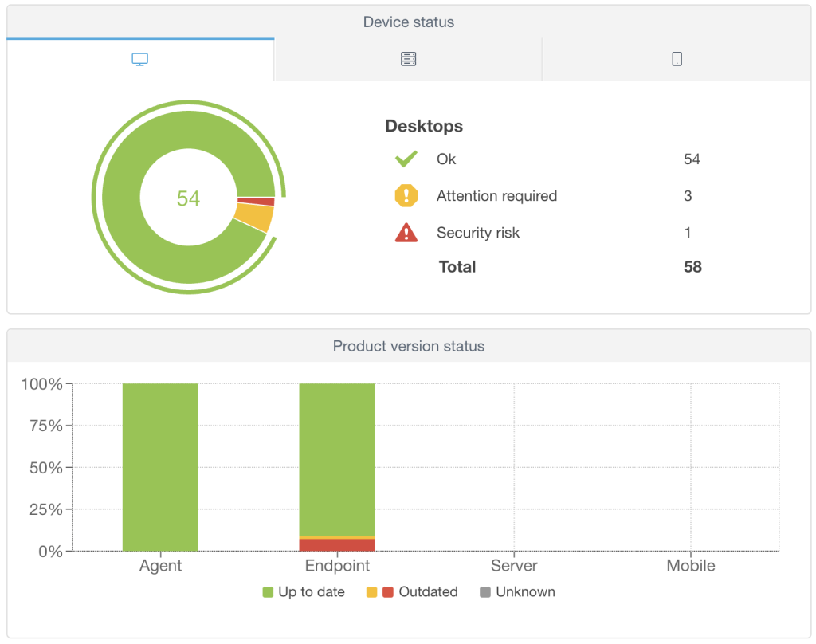Click the red portion of Endpoint bar
Image resolution: width=816 pixels, height=644 pixels.
337,545
